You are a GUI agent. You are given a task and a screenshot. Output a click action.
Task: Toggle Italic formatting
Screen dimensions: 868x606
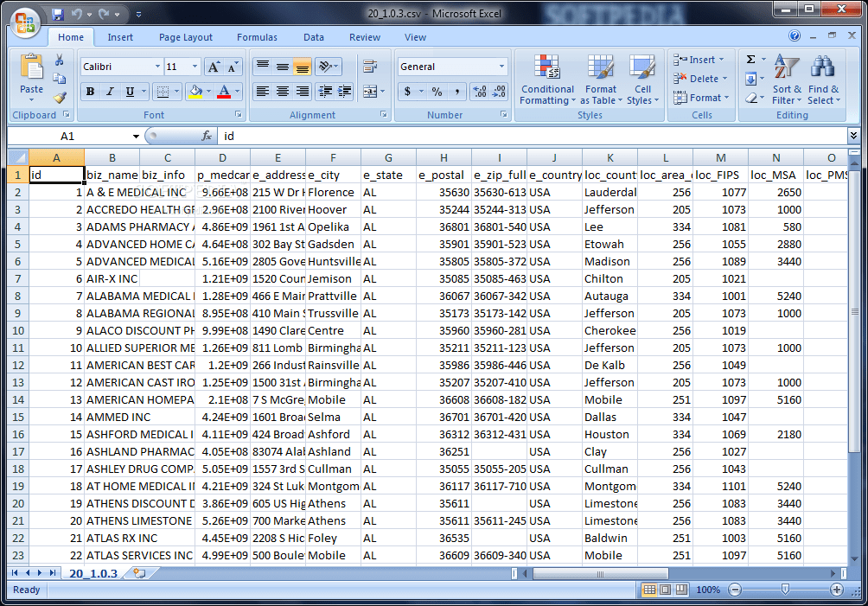pyautogui.click(x=110, y=92)
